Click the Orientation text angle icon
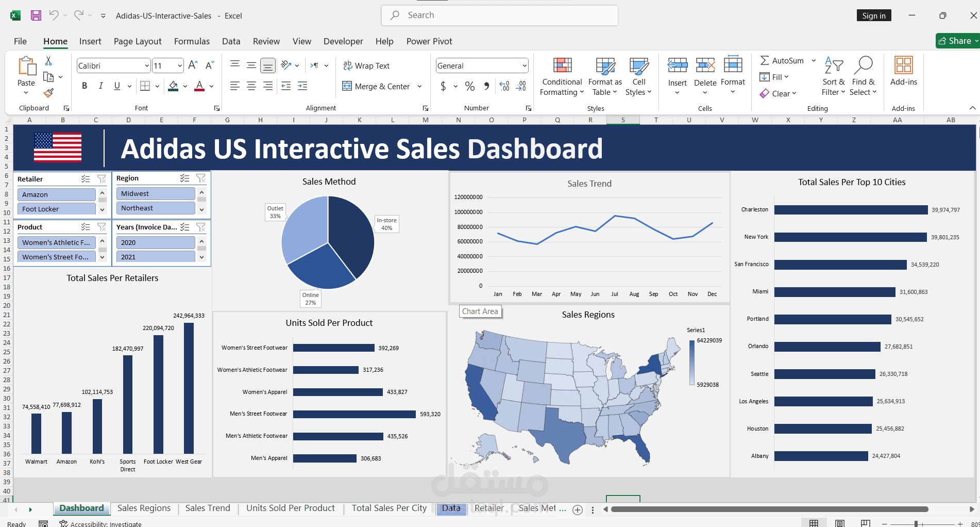This screenshot has width=980, height=527. click(286, 65)
